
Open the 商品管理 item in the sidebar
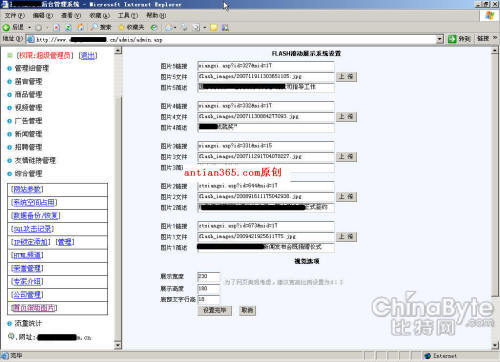click(x=28, y=95)
